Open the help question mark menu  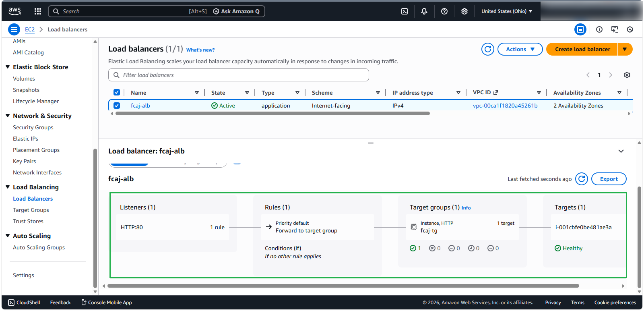pos(444,11)
